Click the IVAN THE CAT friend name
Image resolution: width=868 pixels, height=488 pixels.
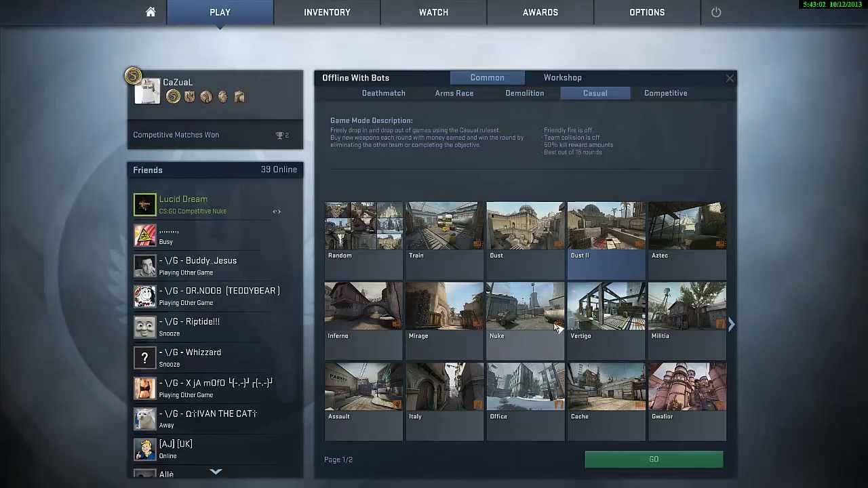pos(208,413)
